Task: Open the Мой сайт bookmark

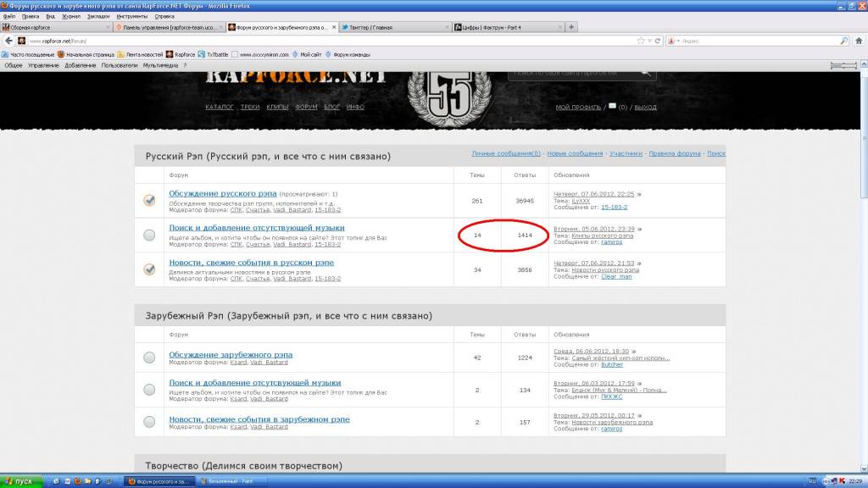Action: coord(307,54)
